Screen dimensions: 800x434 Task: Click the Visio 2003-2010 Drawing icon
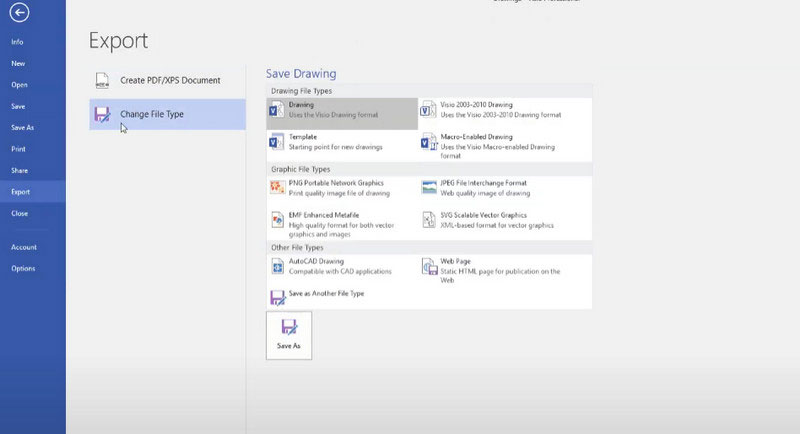pos(428,110)
